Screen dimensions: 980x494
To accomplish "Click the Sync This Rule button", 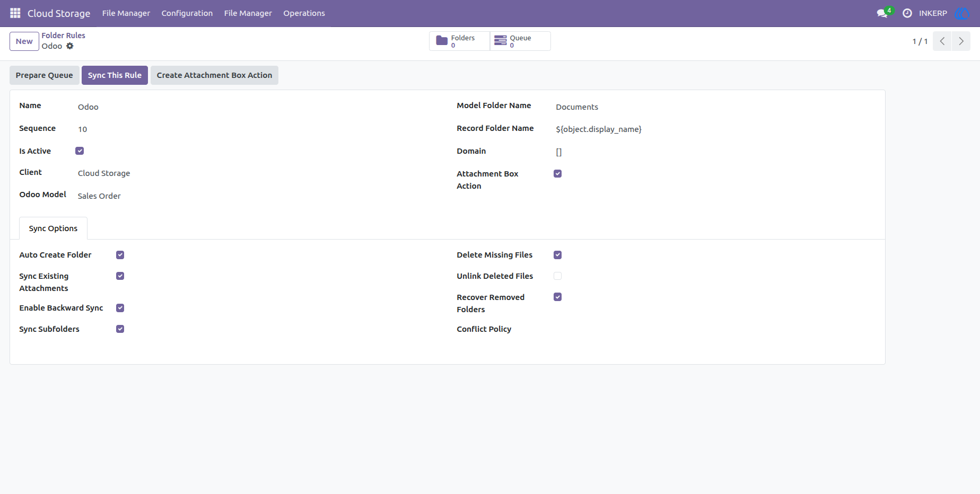I will coord(115,75).
